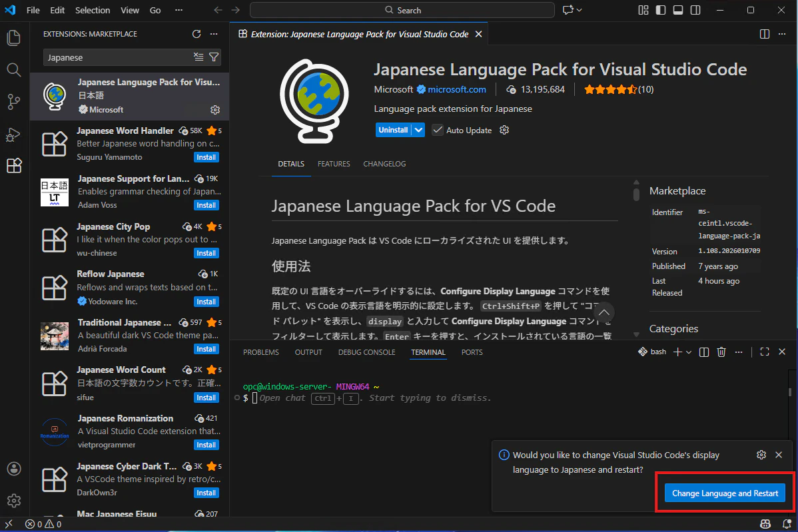Open Source Control view
Image resolution: width=798 pixels, height=532 pixels.
[14, 103]
